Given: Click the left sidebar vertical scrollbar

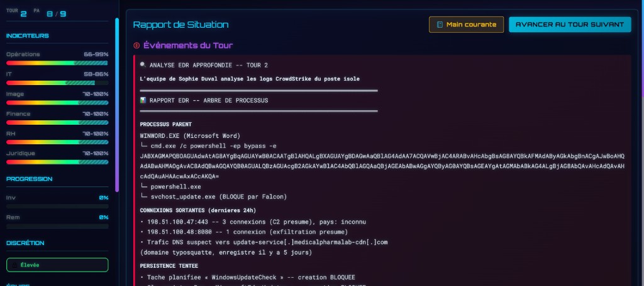Looking at the screenshot, I should pos(117,105).
